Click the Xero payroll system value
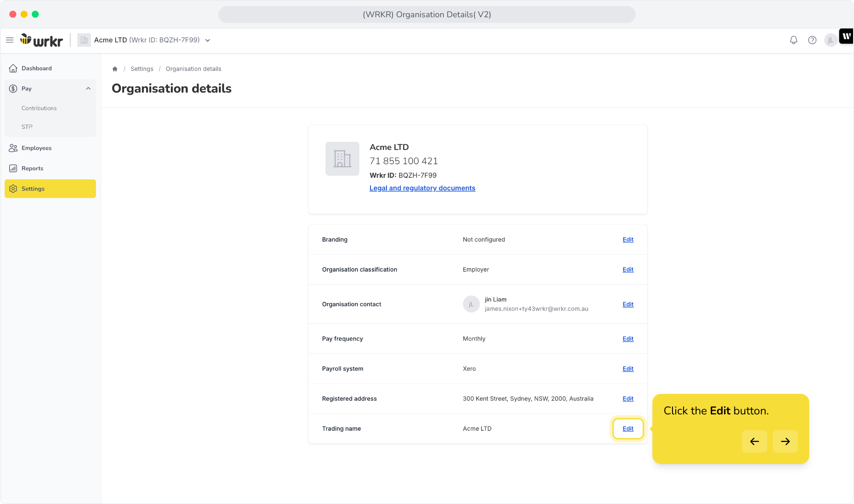 pos(469,369)
